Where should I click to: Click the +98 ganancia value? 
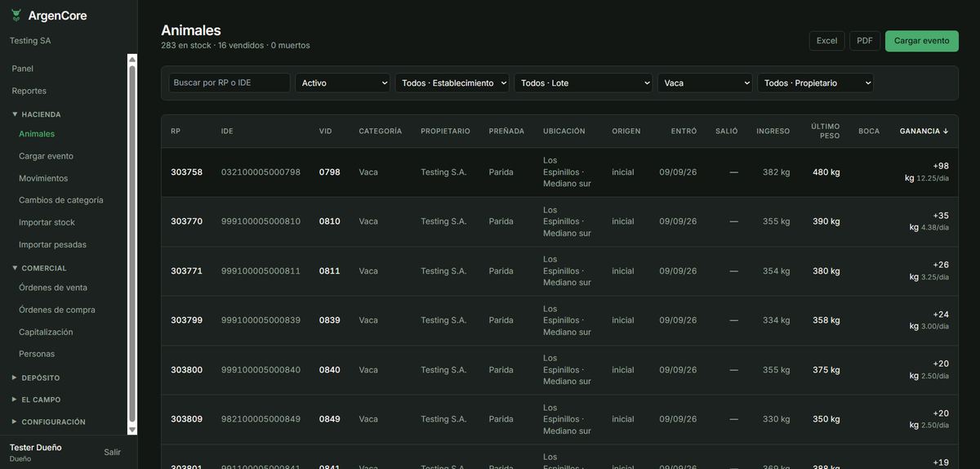coord(941,166)
